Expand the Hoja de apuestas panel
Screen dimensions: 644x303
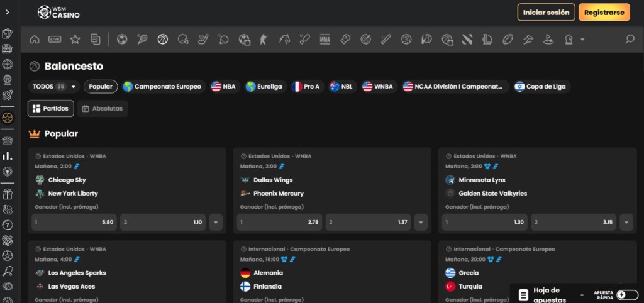(582, 295)
